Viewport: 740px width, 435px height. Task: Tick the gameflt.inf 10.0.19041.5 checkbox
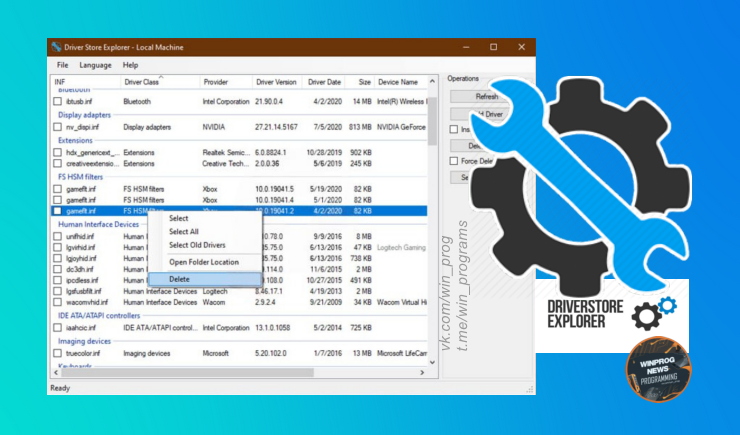click(58, 189)
